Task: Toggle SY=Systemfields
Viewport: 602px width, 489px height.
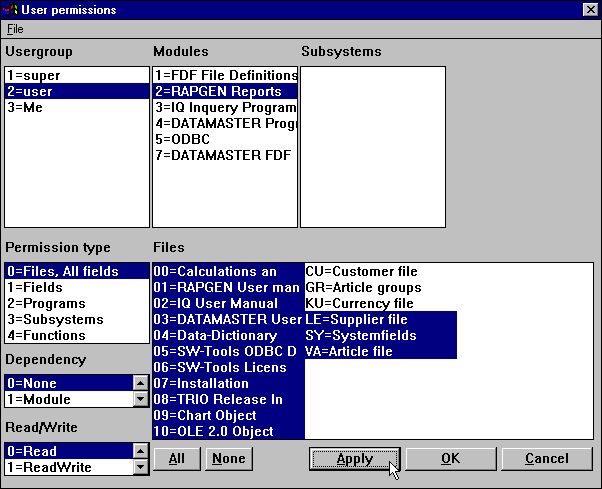Action: coord(380,335)
